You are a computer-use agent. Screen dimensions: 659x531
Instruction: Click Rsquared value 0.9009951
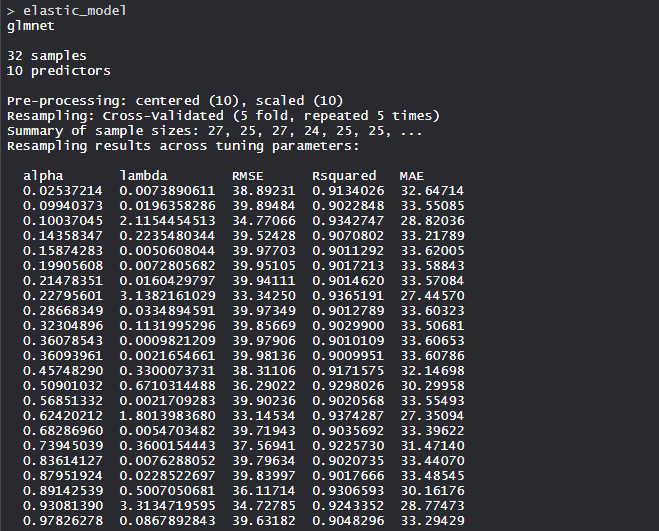[348, 356]
